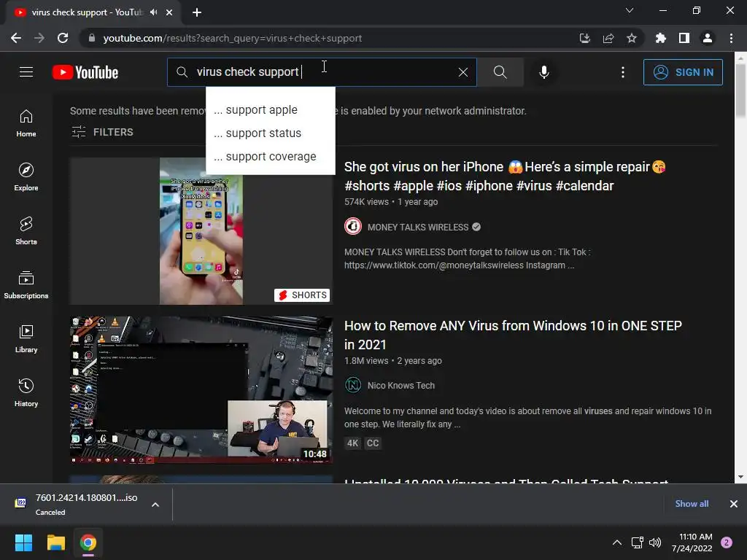Screen dimensions: 747x560
Task: Close the downloads bar
Action: [734, 504]
